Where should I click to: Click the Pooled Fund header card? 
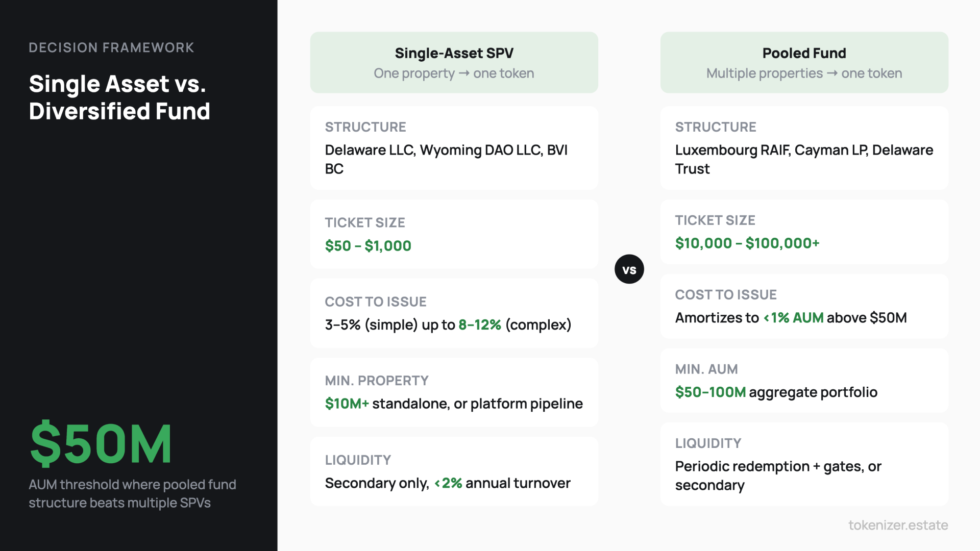[x=804, y=62]
